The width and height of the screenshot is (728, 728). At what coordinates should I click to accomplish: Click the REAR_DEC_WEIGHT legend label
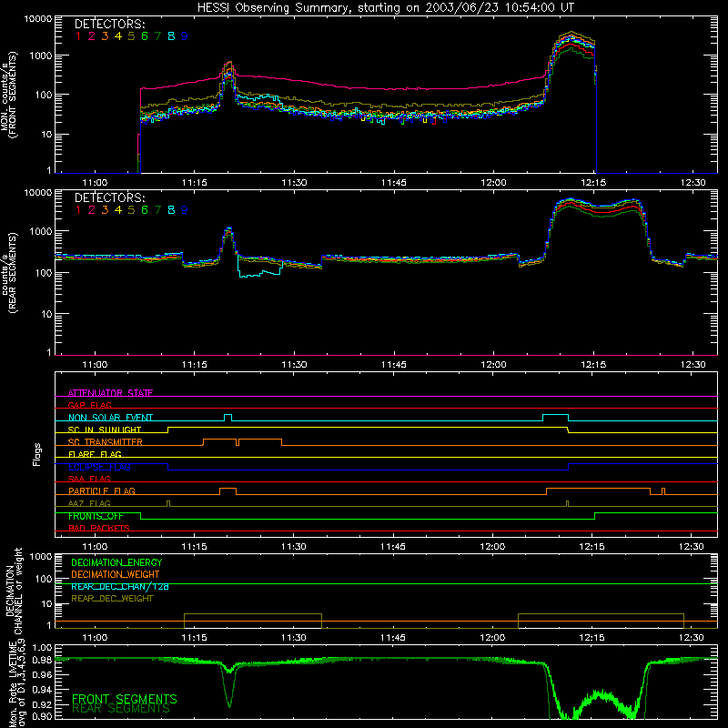click(x=112, y=599)
